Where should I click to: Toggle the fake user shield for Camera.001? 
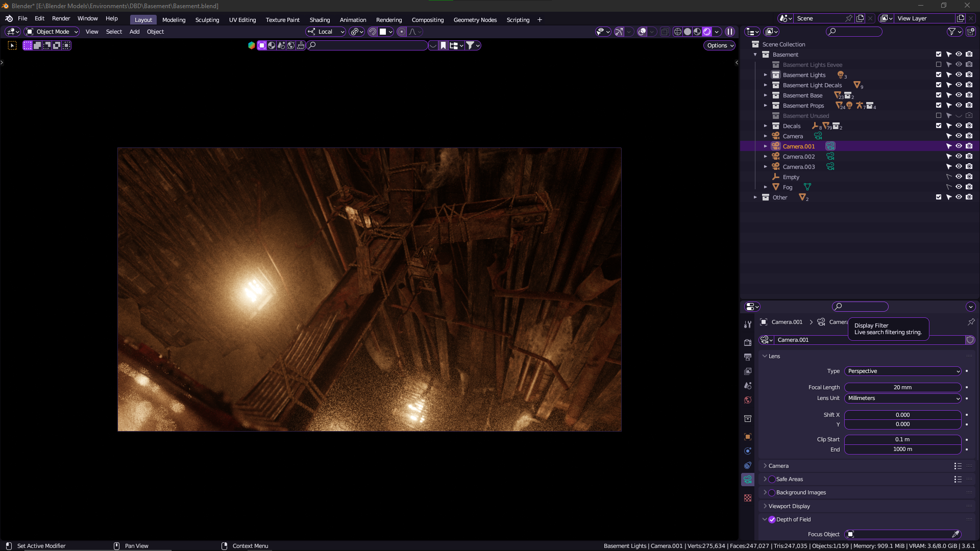click(970, 340)
